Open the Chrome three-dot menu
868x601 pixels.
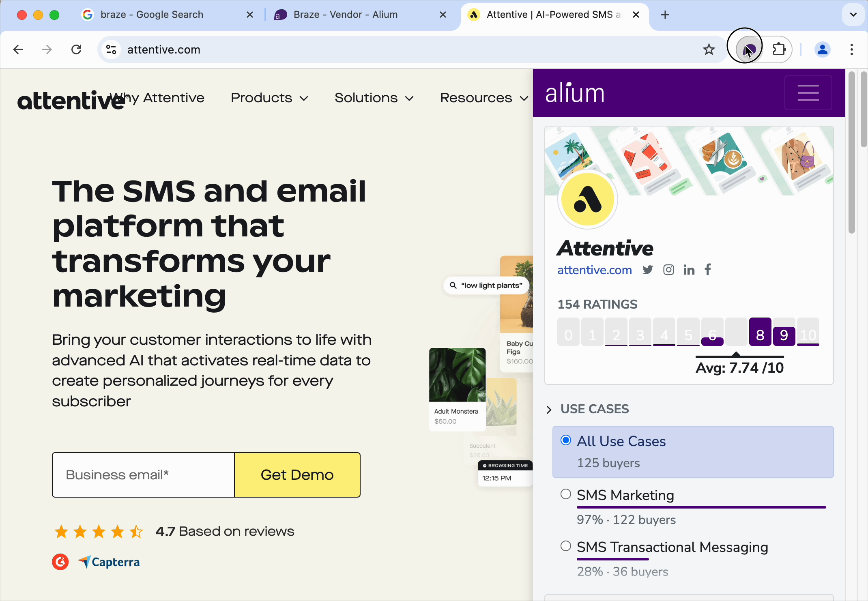[852, 49]
